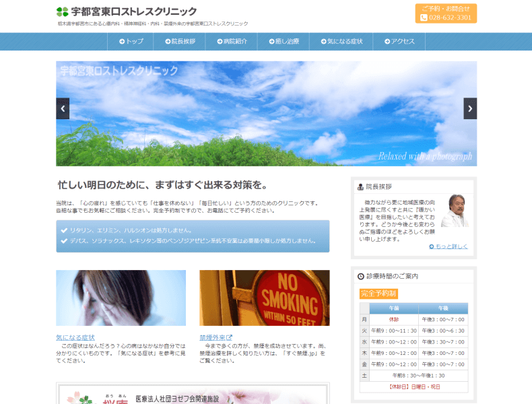Screen dimensions: 532x404
Task: Click the person icon beside 院長挨拶 heading
Action: pyautogui.click(x=360, y=187)
